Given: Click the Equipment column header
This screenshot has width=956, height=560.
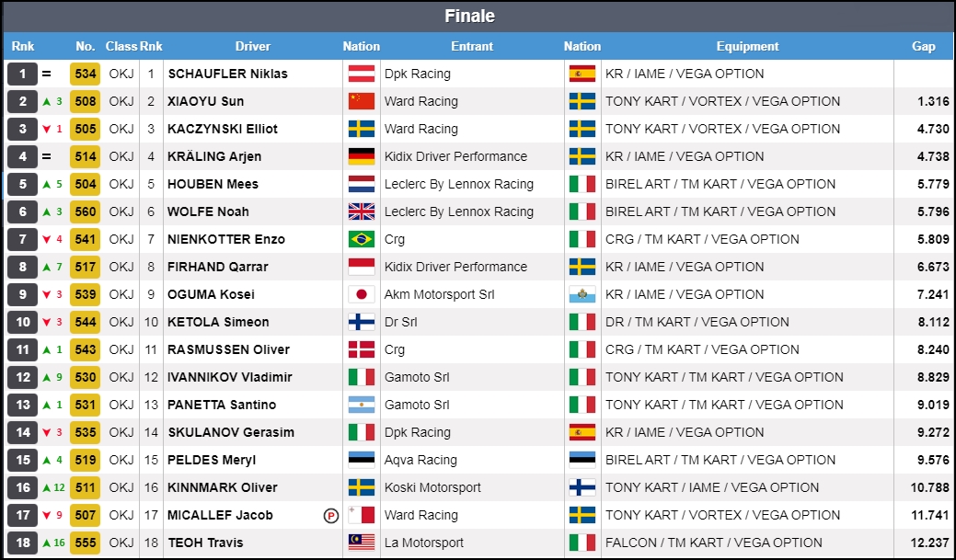Looking at the screenshot, I should tap(747, 46).
